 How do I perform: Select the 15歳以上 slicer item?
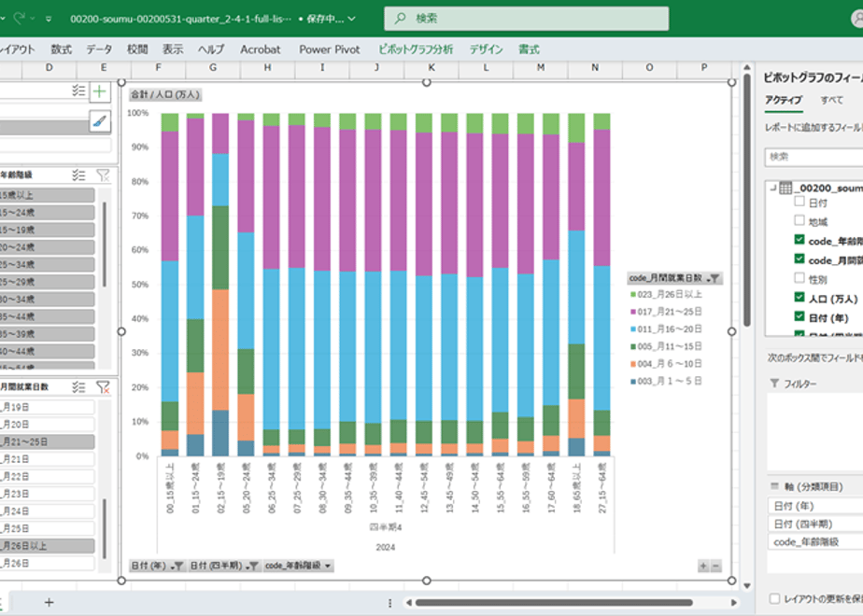[x=47, y=195]
